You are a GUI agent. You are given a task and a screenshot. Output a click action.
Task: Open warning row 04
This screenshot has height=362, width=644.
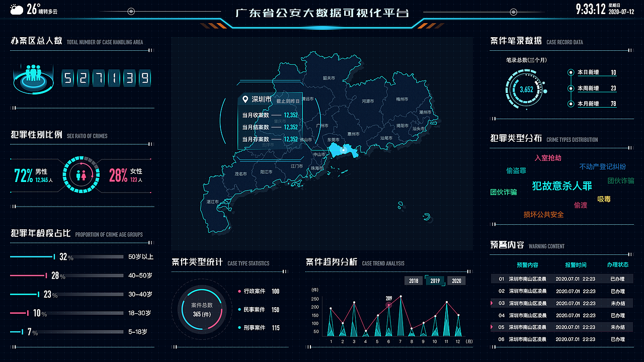coord(562,315)
